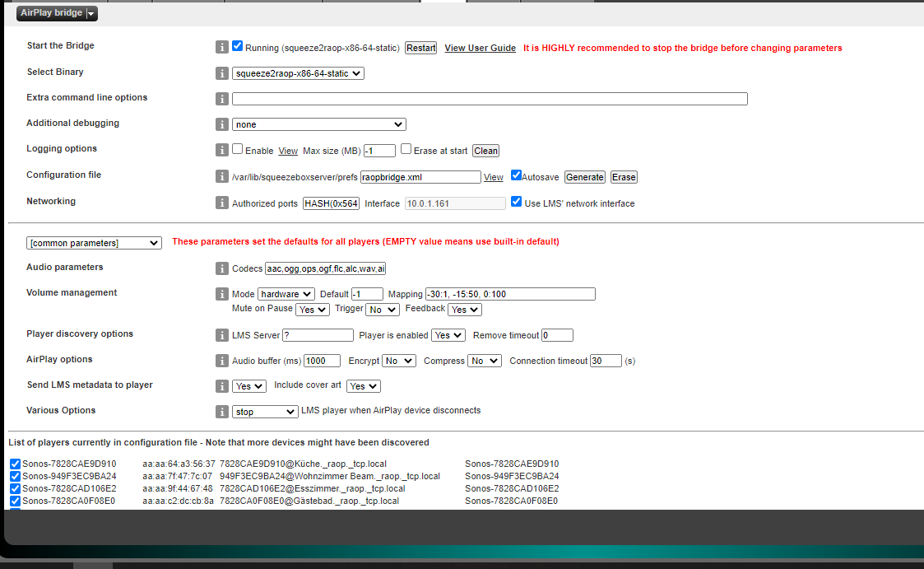This screenshot has height=569, width=924.
Task: Click info icon for Various Options
Action: tap(221, 412)
